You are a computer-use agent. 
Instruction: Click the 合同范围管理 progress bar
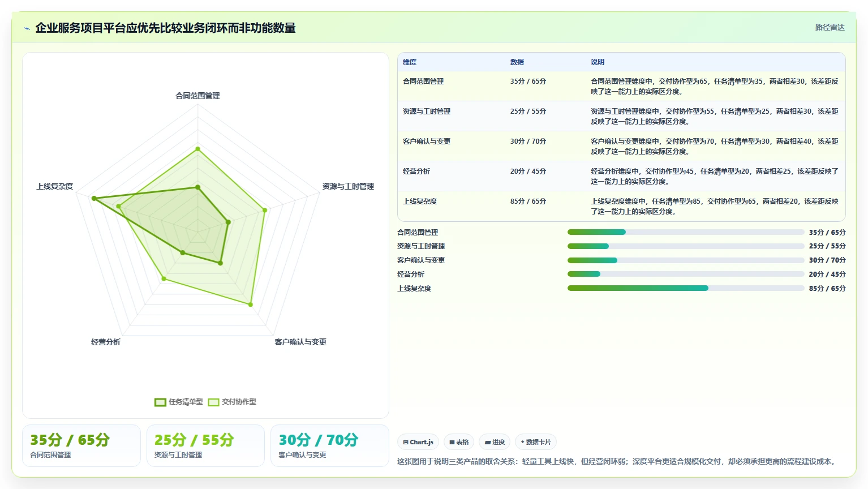686,232
